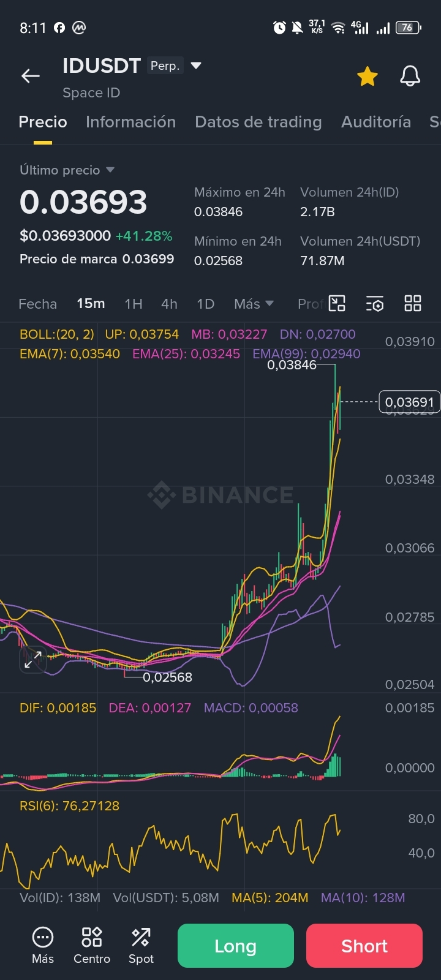The width and height of the screenshot is (441, 980).
Task: Tap the RSI(6) indicator label
Action: coord(69,805)
